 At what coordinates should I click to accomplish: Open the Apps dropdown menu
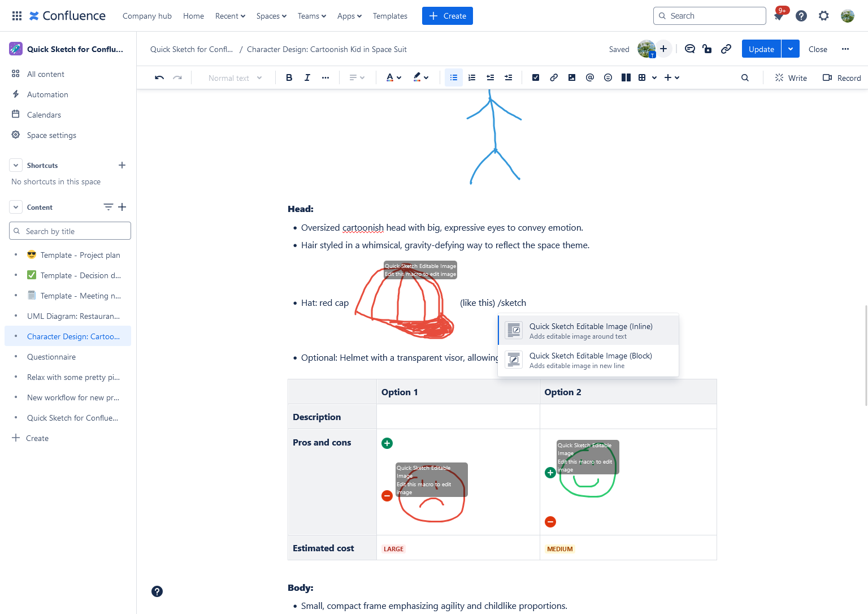tap(349, 16)
